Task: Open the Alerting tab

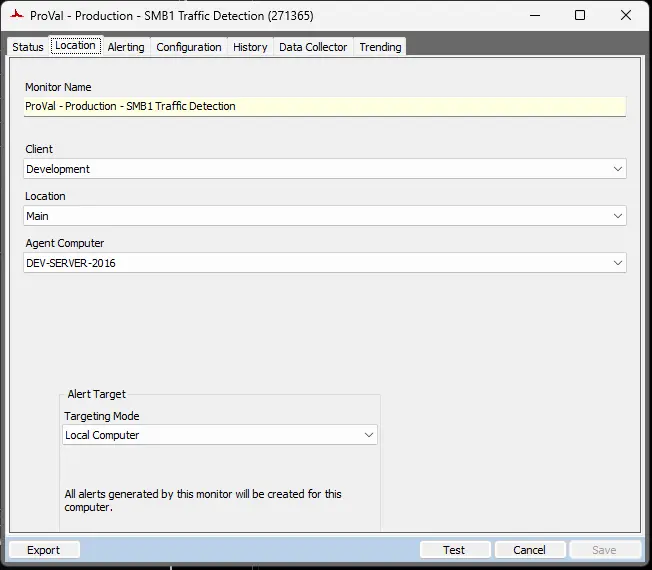Action: (126, 47)
